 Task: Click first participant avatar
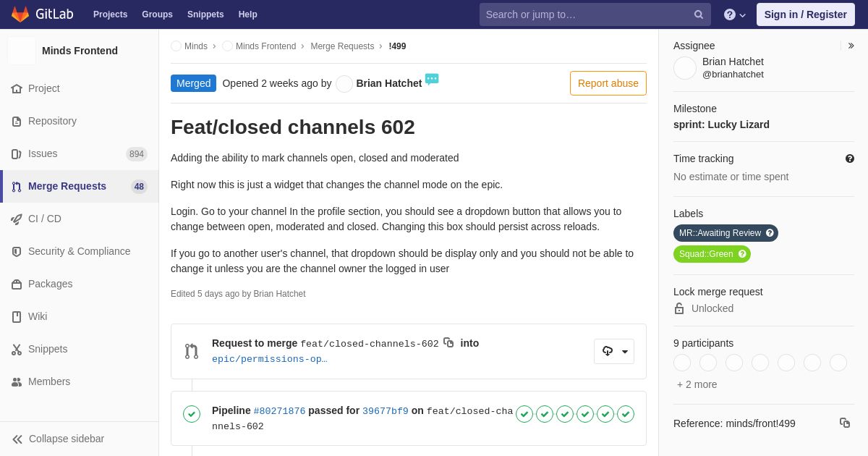coord(682,363)
